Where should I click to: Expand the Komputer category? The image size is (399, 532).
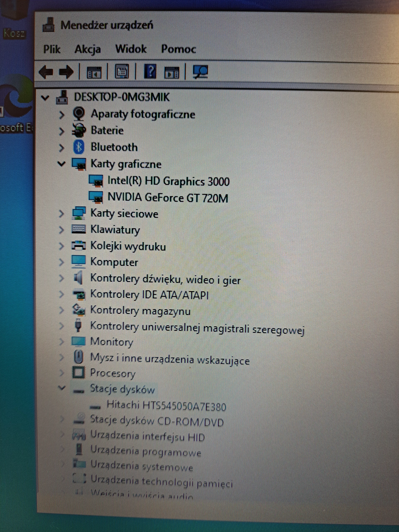point(61,262)
